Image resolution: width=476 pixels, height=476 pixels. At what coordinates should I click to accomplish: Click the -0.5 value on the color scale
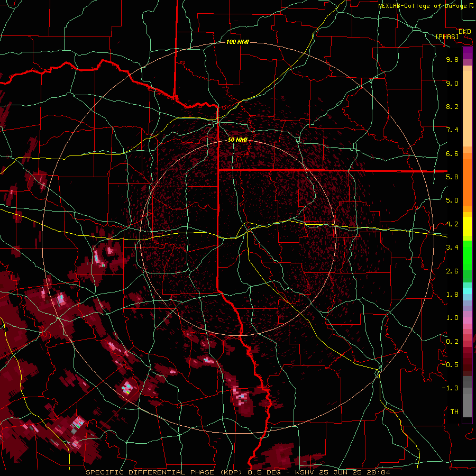click(x=450, y=365)
